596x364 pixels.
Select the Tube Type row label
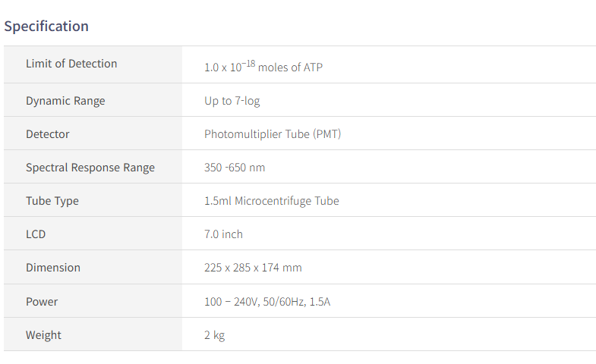(x=52, y=201)
